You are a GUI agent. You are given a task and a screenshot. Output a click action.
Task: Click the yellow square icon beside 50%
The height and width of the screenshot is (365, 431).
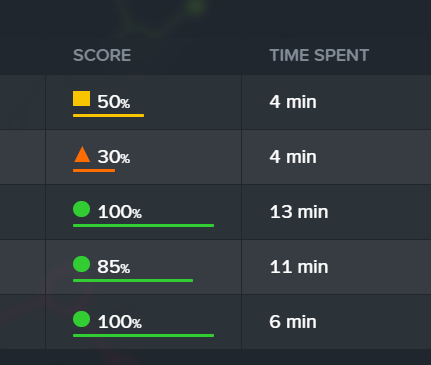82,99
